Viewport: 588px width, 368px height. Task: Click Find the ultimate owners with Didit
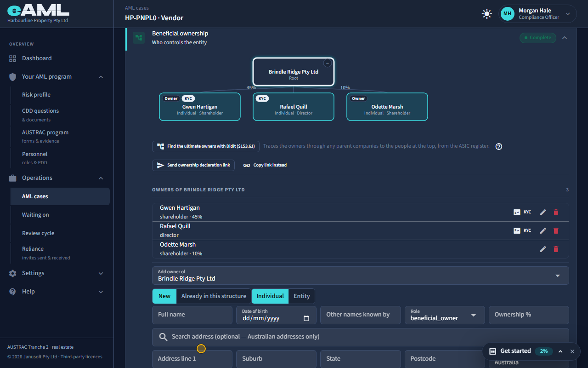(206, 146)
